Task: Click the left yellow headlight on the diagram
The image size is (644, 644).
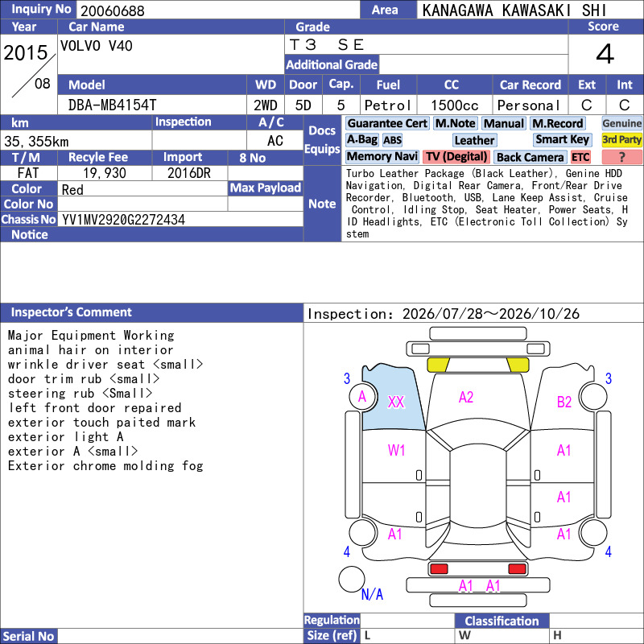Action: 438,365
